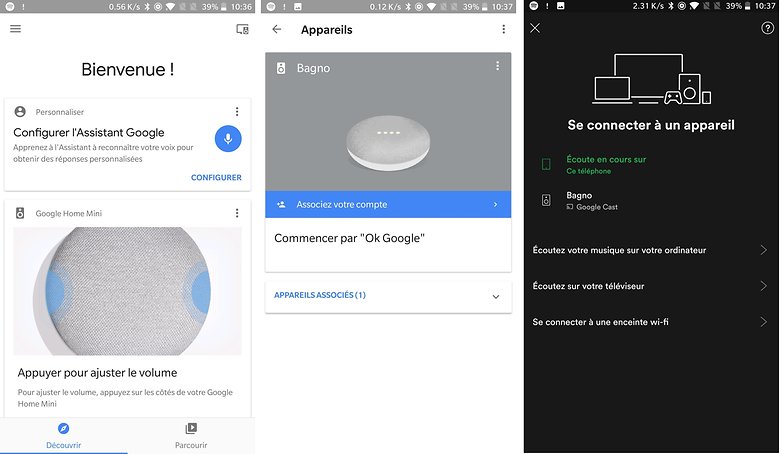Tap the chevron for the téléviseur option

(764, 286)
